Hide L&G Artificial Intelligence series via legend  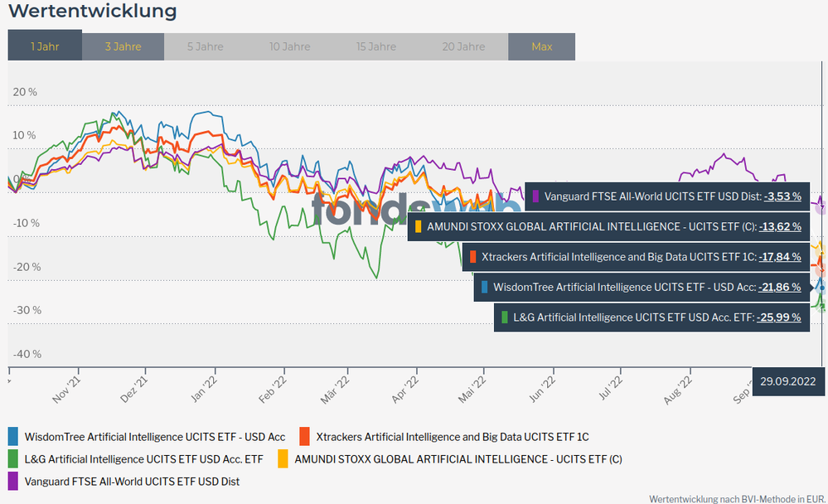coord(143,458)
